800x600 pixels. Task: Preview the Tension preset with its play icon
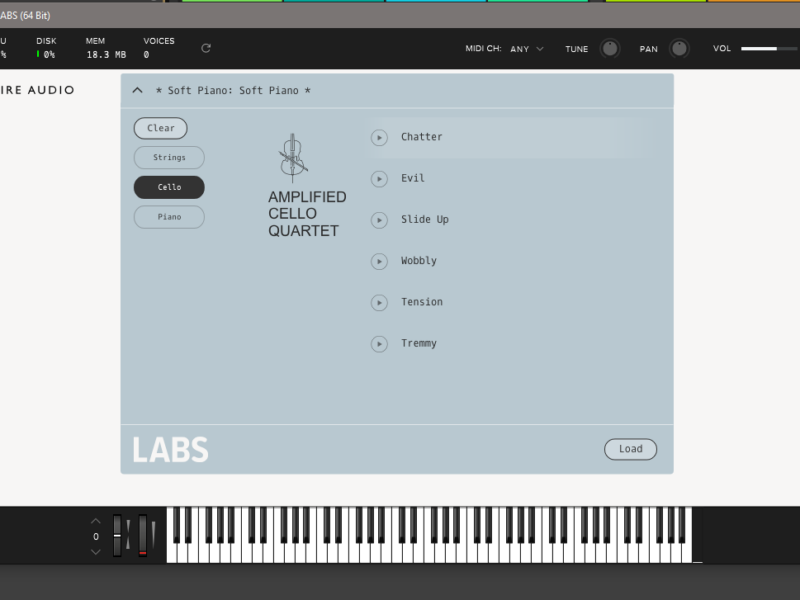coord(379,303)
